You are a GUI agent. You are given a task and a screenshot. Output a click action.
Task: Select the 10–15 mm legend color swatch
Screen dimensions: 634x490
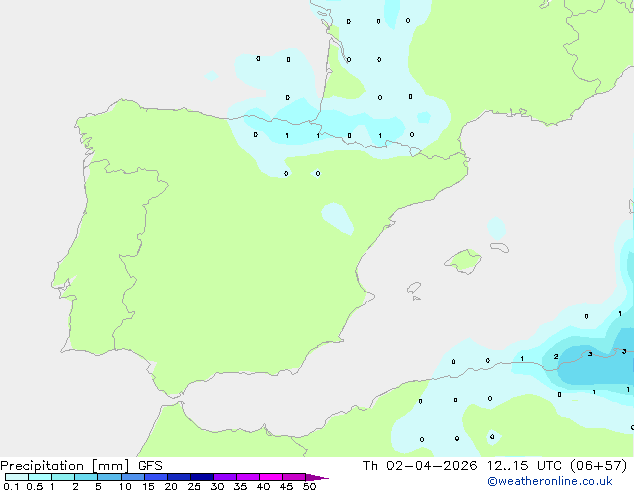point(133,477)
